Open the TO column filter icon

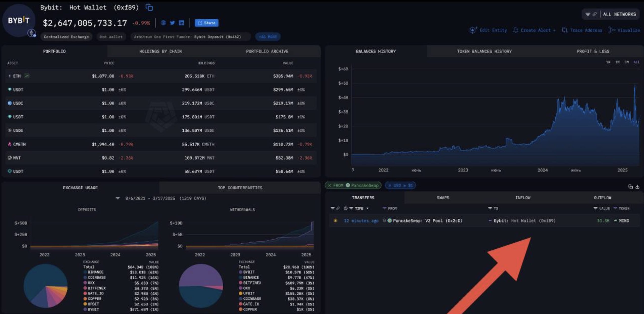(x=490, y=208)
